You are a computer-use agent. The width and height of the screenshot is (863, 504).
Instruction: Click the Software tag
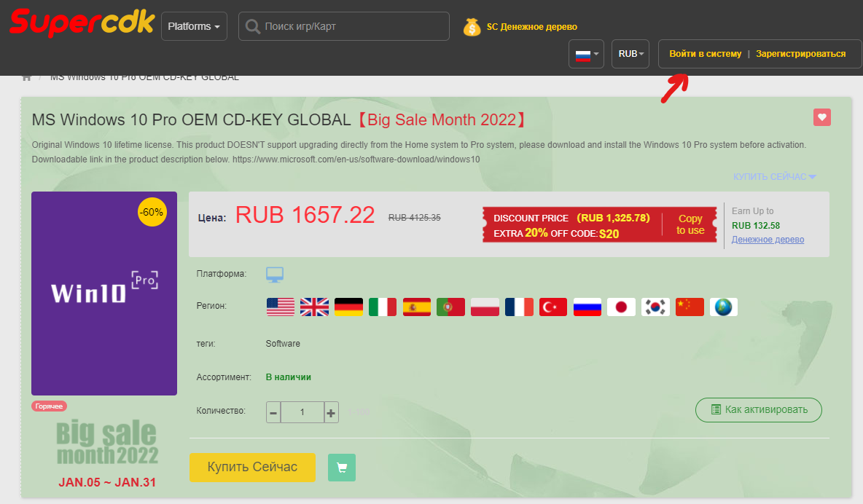283,343
